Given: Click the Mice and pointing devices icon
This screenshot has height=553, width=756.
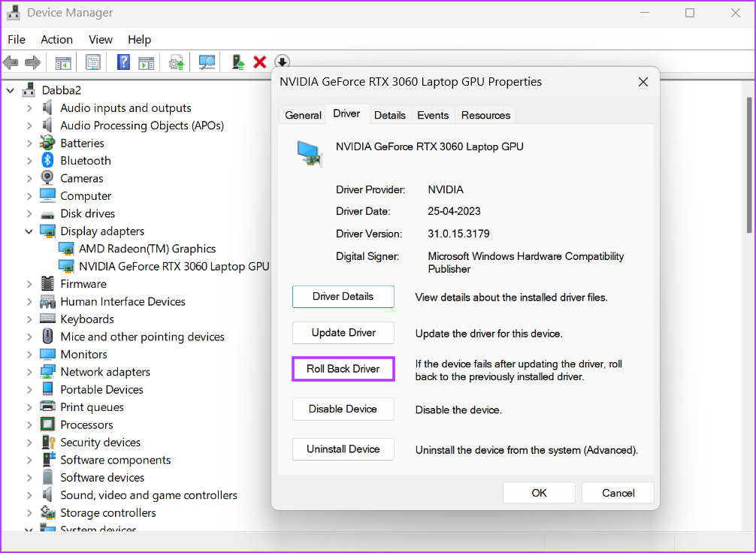Looking at the screenshot, I should click(x=47, y=336).
